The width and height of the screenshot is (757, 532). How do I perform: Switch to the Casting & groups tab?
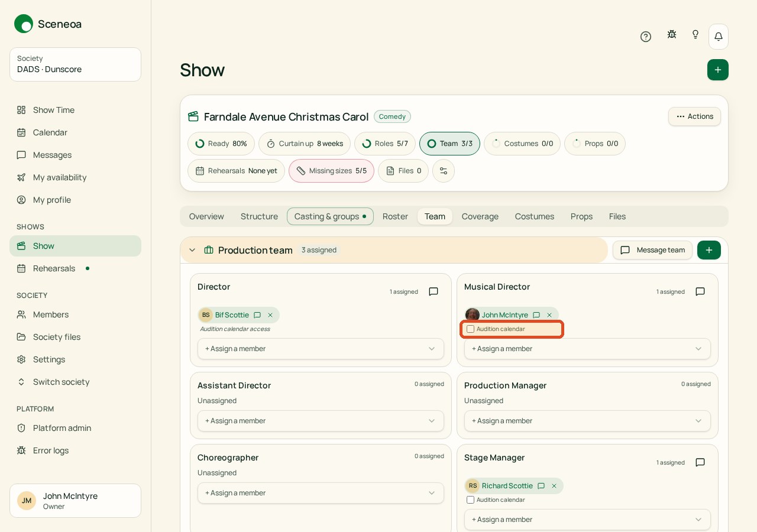tap(330, 216)
